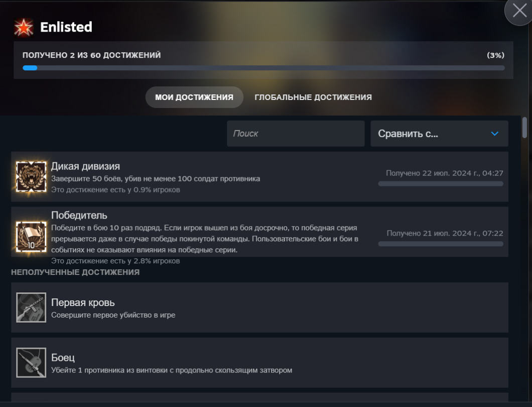Focus the Поиск search field
532x407 pixels.
click(296, 134)
